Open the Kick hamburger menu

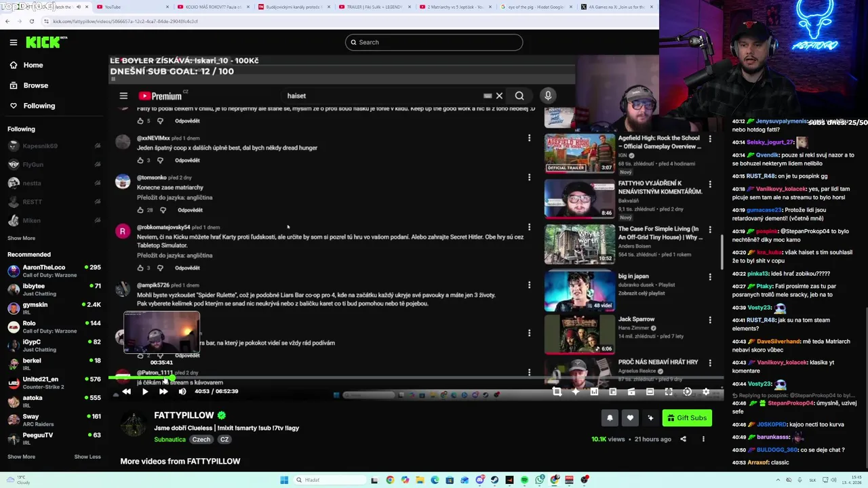pos(14,42)
